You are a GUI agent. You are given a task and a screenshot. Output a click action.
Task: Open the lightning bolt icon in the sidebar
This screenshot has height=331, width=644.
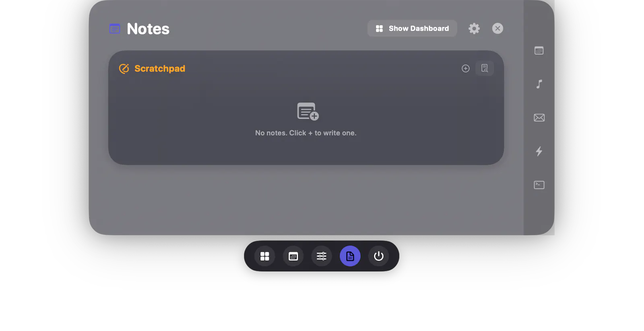click(x=539, y=151)
